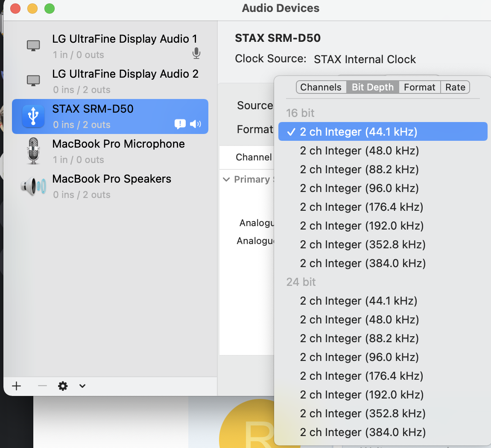Choose 16 bit 2 ch Integer 176.4 kHz
Image resolution: width=491 pixels, height=448 pixels.
coord(383,207)
